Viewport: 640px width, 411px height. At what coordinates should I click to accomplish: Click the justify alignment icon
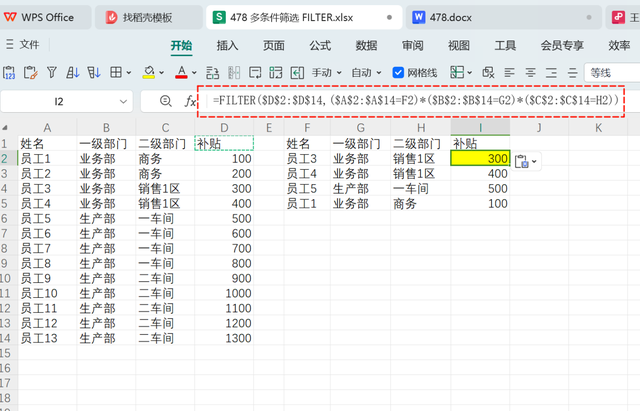pos(573,73)
